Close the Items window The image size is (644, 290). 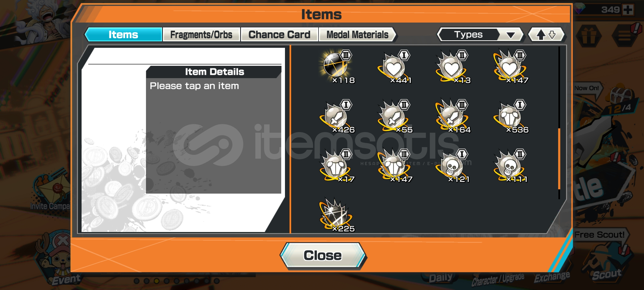pos(323,255)
